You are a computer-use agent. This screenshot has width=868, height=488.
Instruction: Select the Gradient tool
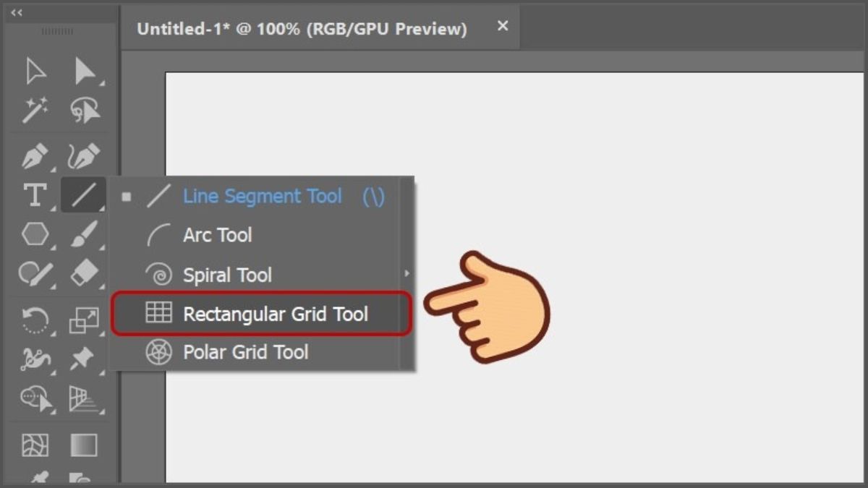coord(84,445)
